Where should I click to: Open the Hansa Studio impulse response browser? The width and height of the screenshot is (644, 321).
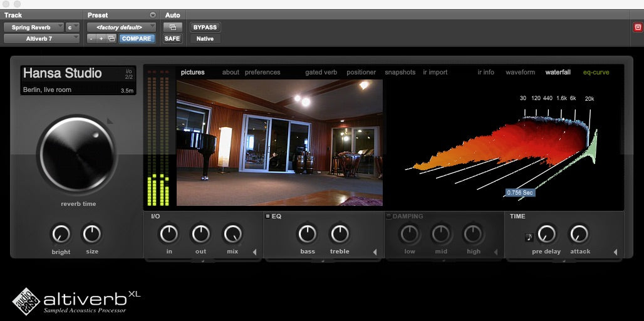(63, 73)
